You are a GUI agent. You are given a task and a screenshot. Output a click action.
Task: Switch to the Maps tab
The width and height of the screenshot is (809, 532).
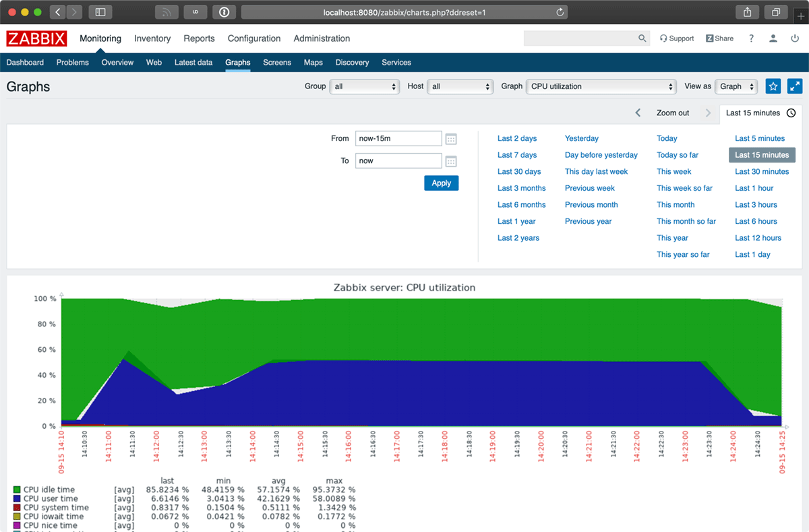tap(313, 63)
